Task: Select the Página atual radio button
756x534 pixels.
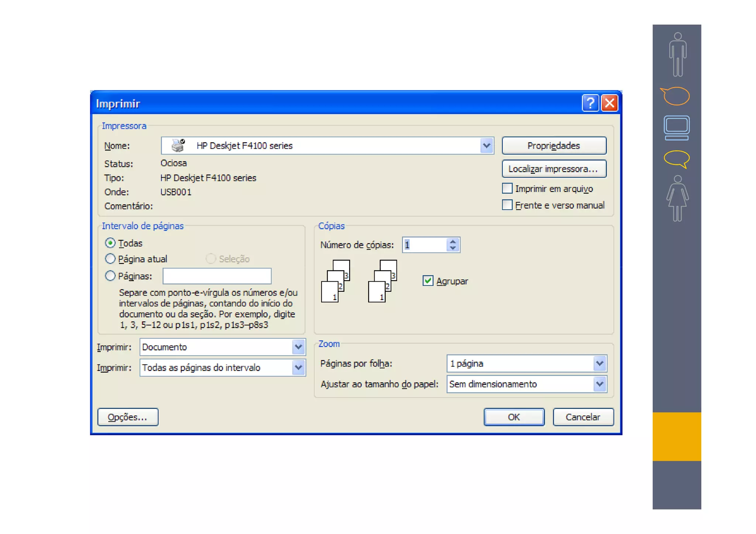Action: click(110, 259)
